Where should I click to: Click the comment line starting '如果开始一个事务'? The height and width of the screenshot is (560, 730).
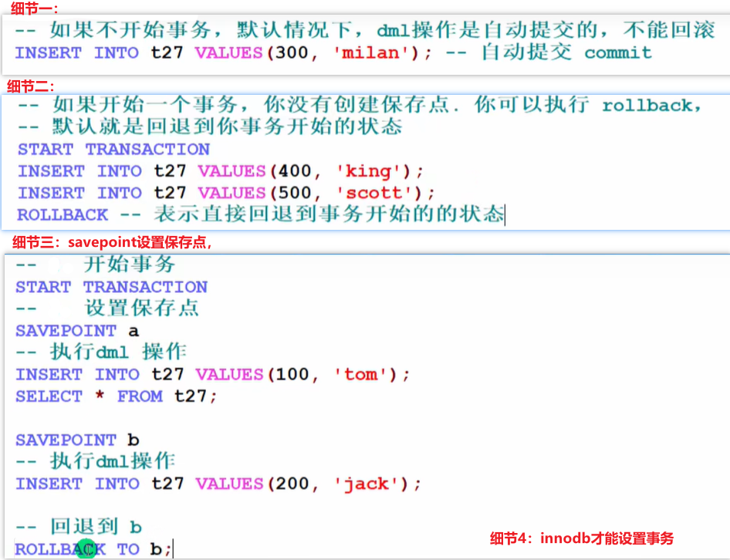[359, 105]
